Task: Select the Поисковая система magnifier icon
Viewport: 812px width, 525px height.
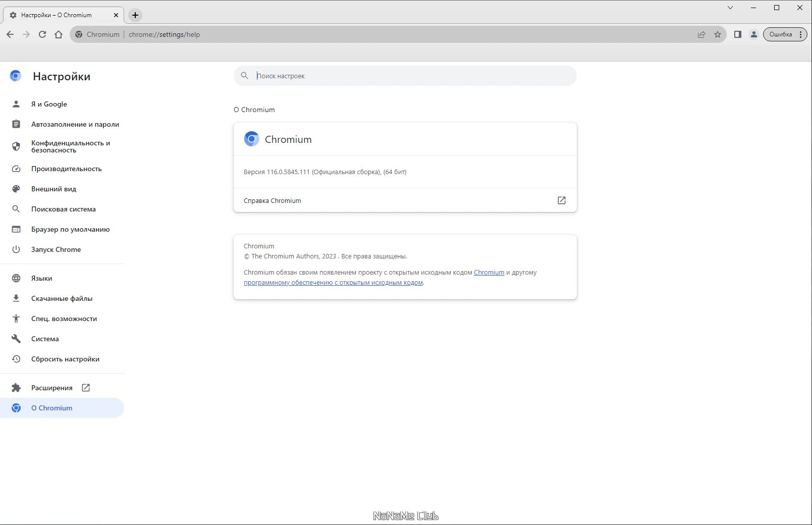Action: click(x=16, y=209)
